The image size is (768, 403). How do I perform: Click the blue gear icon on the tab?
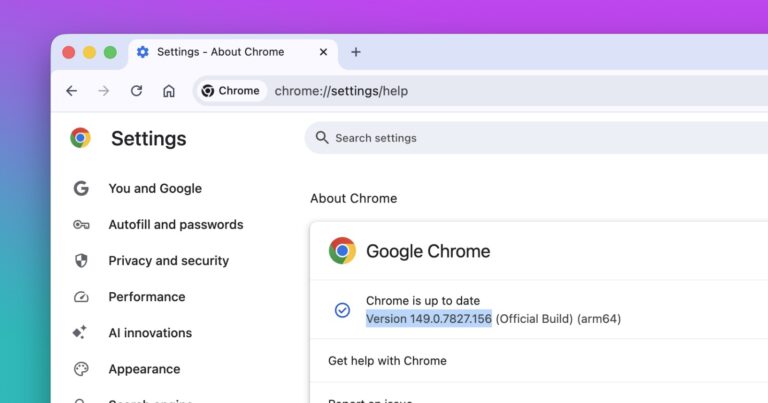coord(143,52)
